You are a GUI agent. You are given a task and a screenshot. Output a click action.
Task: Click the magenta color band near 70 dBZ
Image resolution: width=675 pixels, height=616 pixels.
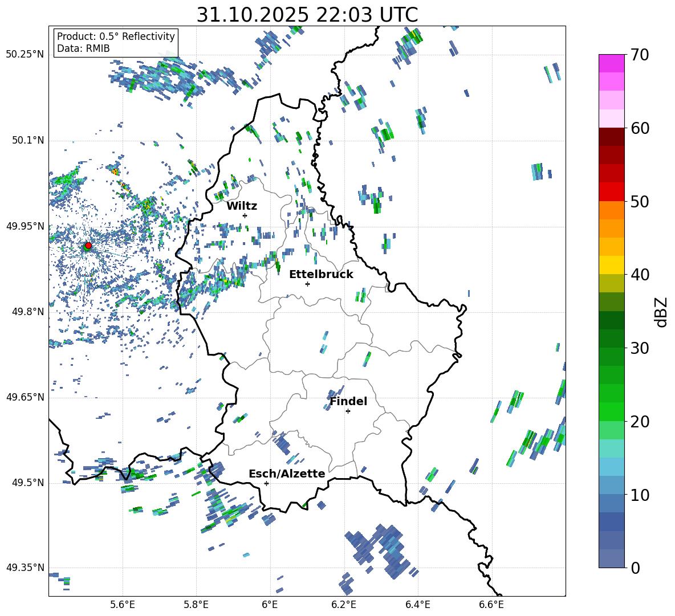click(611, 63)
